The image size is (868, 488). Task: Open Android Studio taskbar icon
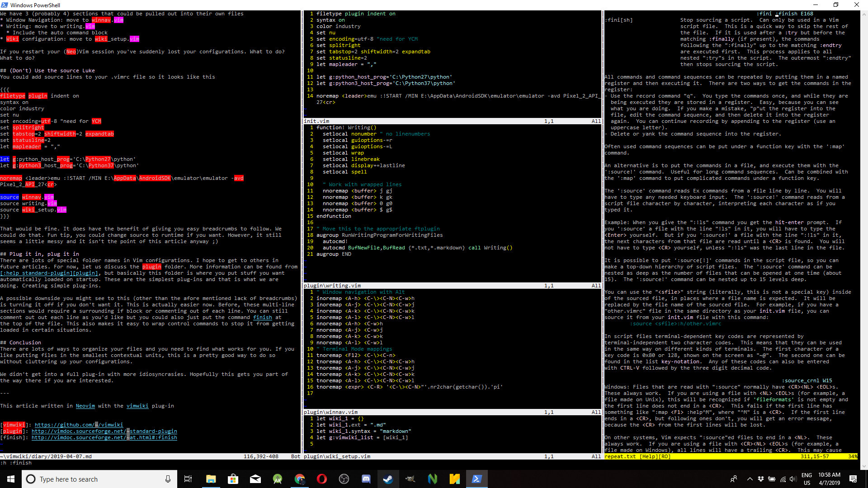[277, 479]
